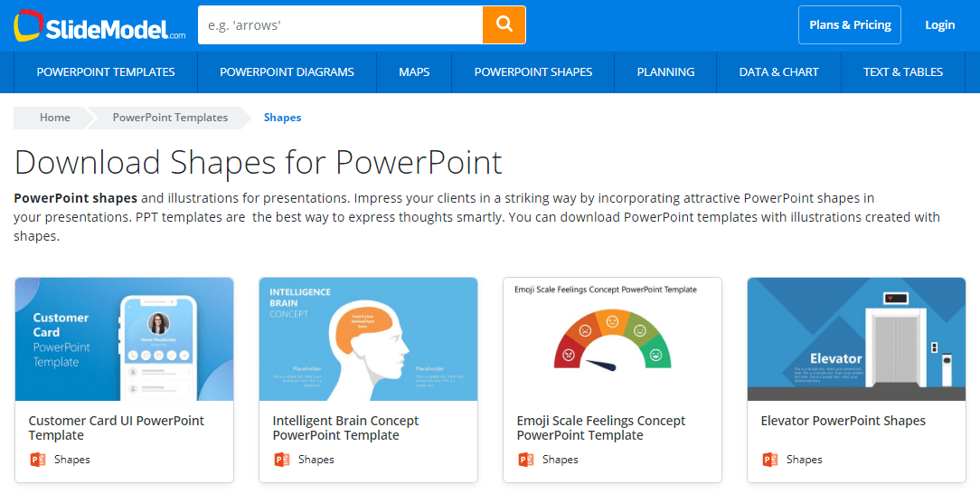Click PowerPoint icon under Intelligent Brain template
The height and width of the screenshot is (494, 980).
click(x=282, y=460)
